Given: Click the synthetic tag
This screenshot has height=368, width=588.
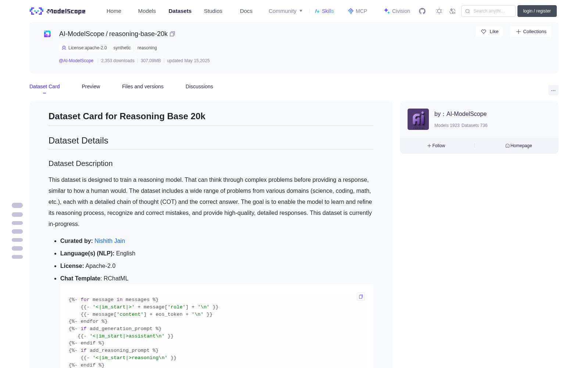Looking at the screenshot, I should (x=122, y=48).
